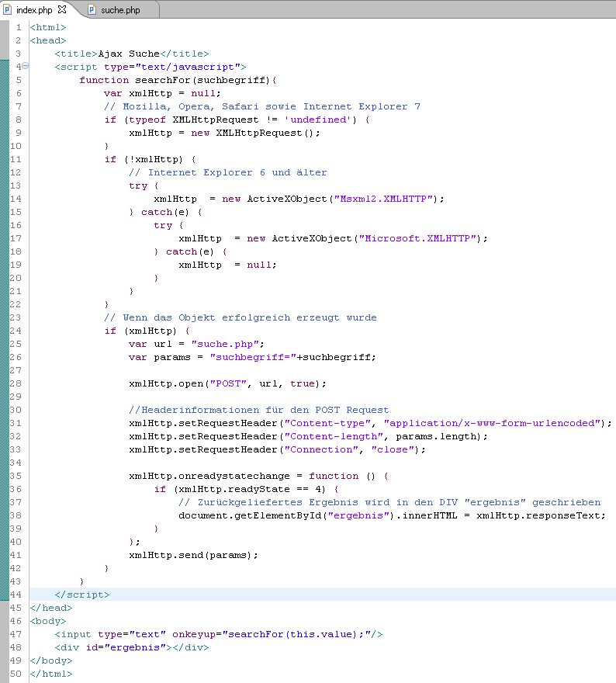Click the '</head>' tag on line 45

click(x=51, y=608)
